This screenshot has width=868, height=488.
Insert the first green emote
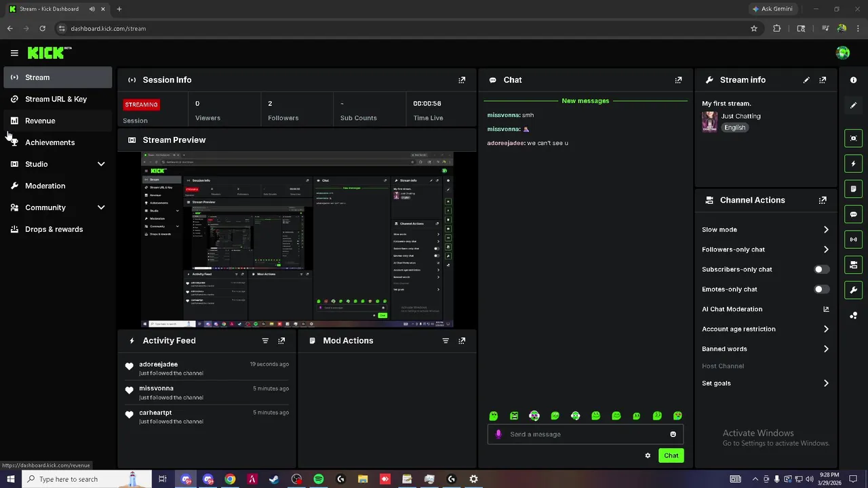(x=494, y=416)
